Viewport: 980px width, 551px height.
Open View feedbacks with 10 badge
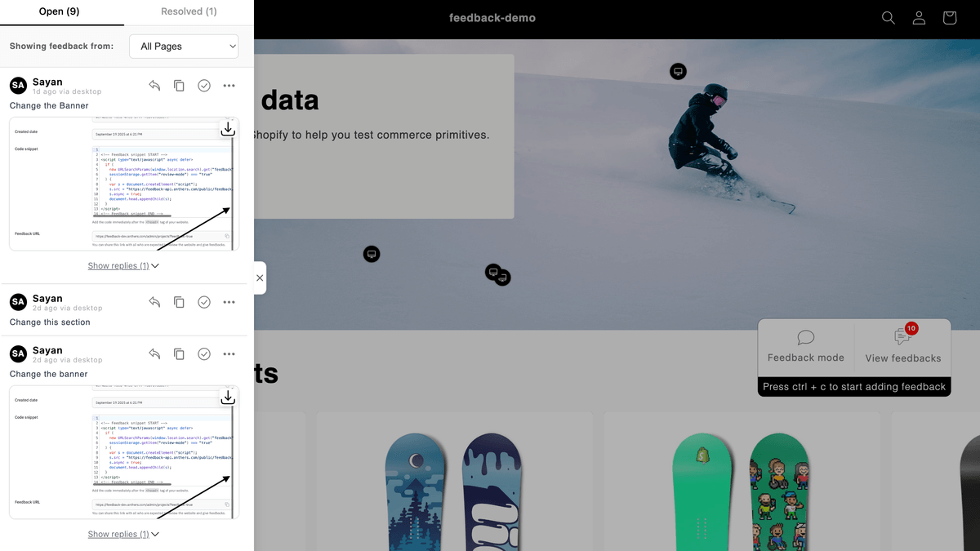(902, 347)
